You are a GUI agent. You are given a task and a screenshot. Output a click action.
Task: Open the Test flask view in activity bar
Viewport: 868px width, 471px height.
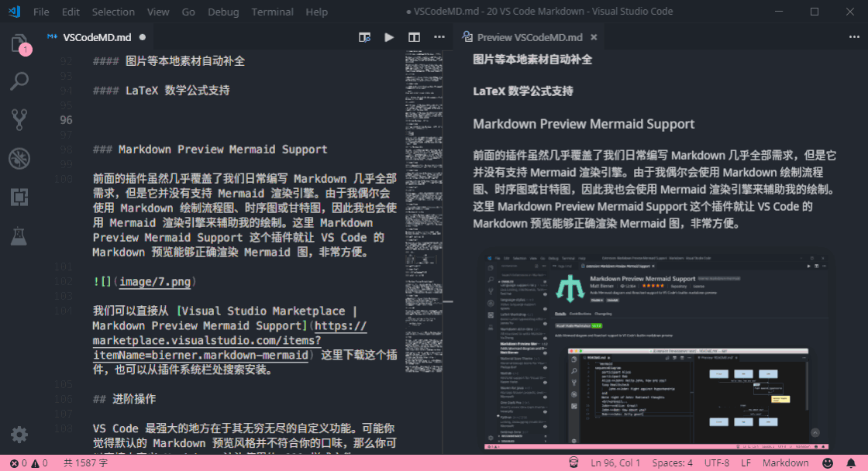click(19, 235)
